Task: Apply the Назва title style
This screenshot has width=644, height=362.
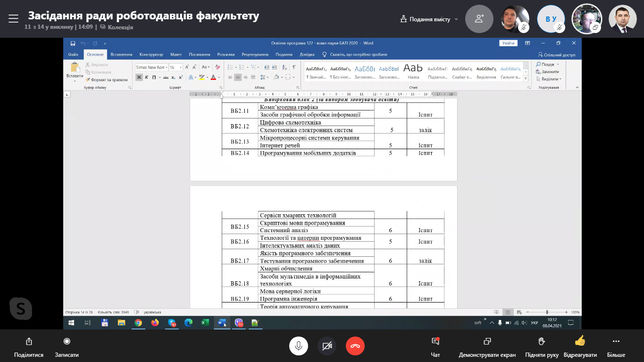Action: click(x=413, y=71)
